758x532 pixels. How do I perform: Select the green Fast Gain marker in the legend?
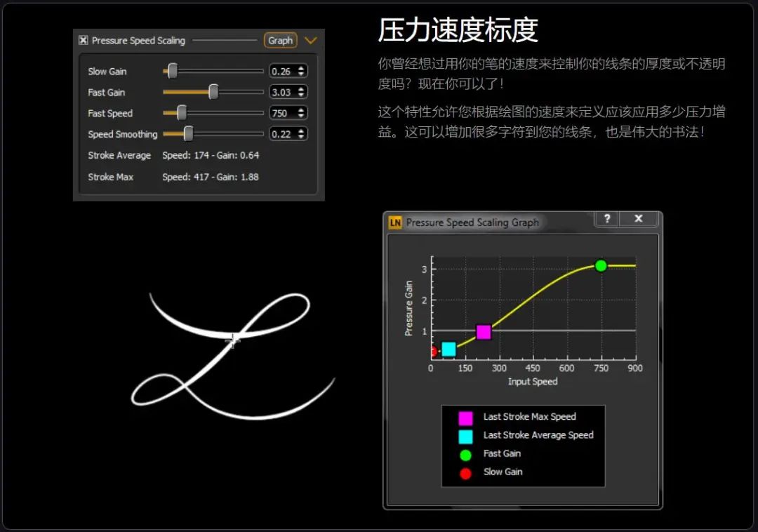(x=464, y=453)
